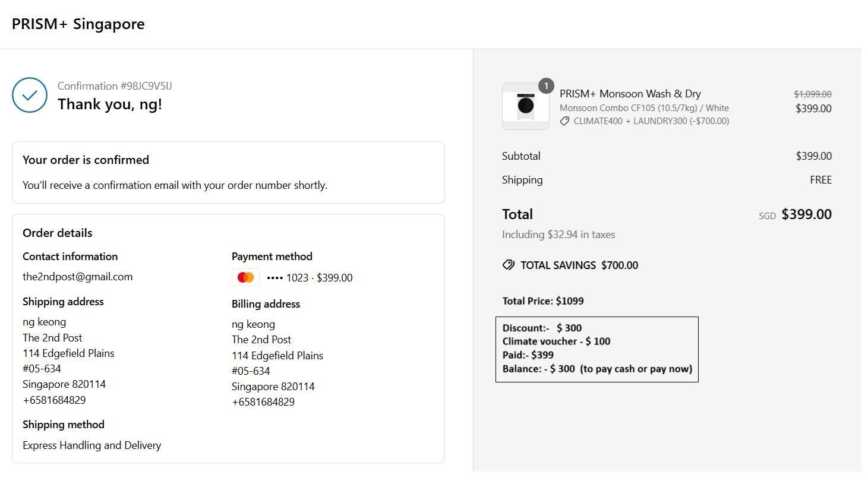
Task: Select "The 2nd Post" under Shipping address
Action: [x=52, y=338]
